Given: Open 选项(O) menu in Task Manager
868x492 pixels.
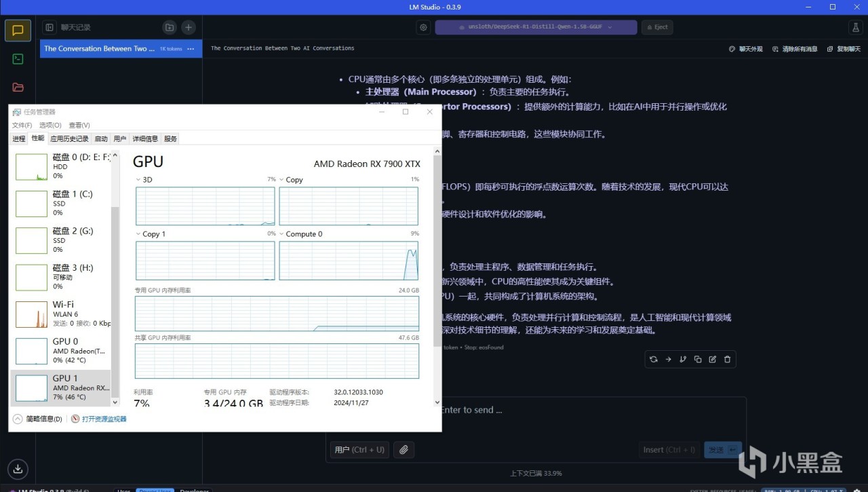Looking at the screenshot, I should pos(50,126).
